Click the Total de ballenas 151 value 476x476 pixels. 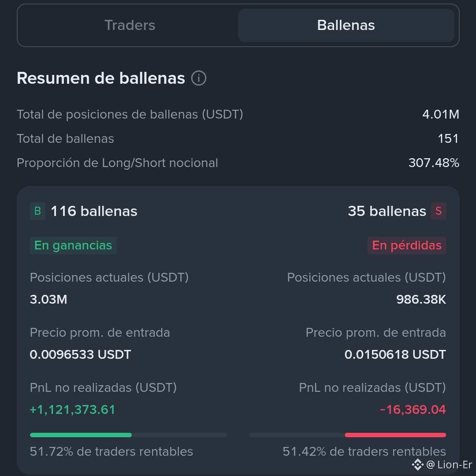coord(448,139)
